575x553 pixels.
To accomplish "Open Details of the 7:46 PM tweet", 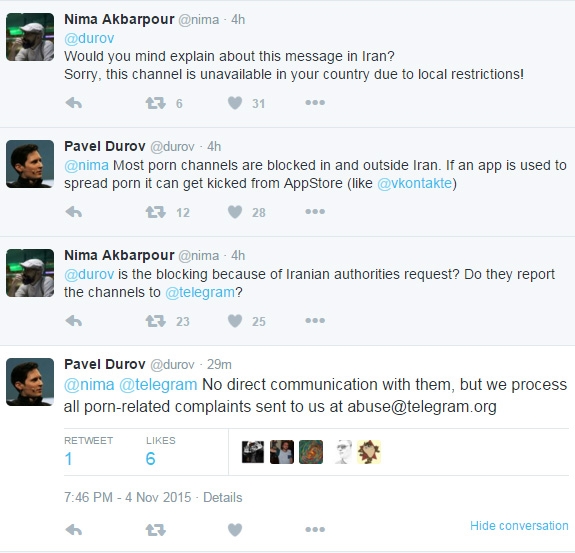I will 223,497.
